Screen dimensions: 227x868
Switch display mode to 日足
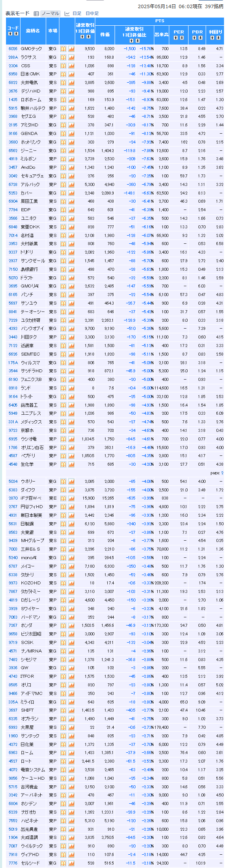click(x=77, y=14)
